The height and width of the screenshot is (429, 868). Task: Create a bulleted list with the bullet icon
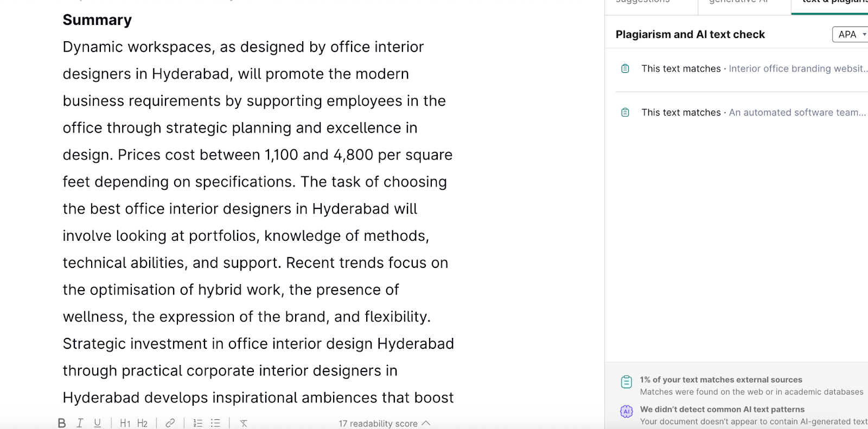click(x=215, y=423)
